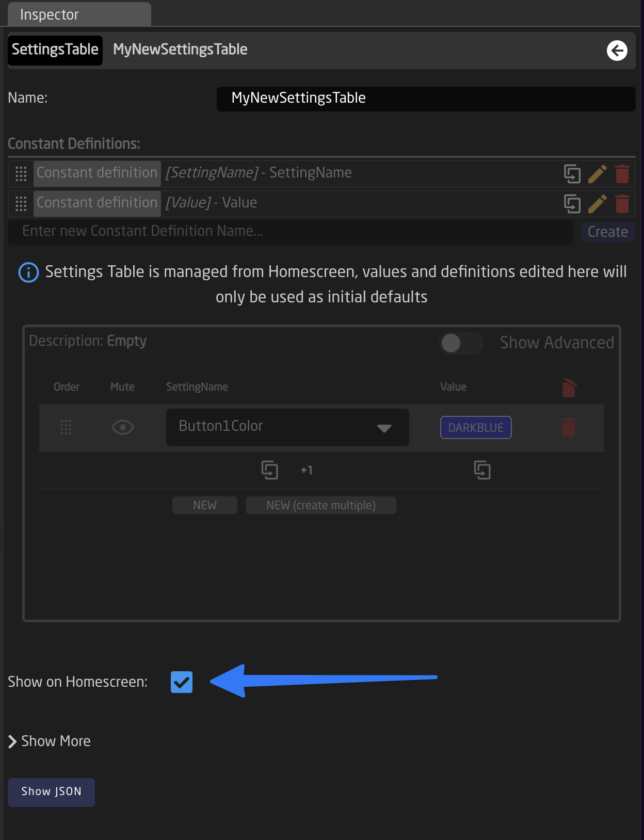Edit the SettingName constant definition with the pencil
This screenshot has width=644, height=840.
pos(597,174)
